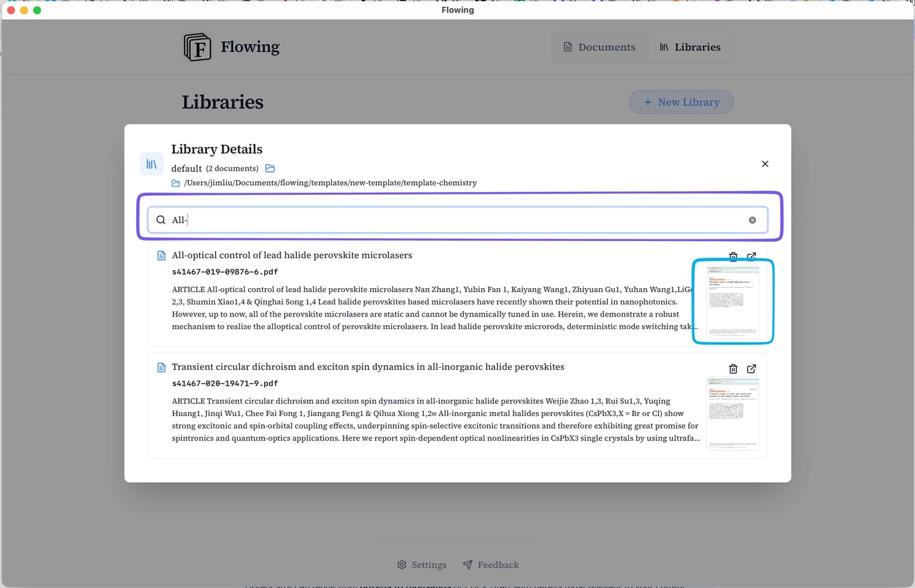Click document icon beside Transient circular dichroism title
Screen dimensions: 915x588
tap(161, 367)
